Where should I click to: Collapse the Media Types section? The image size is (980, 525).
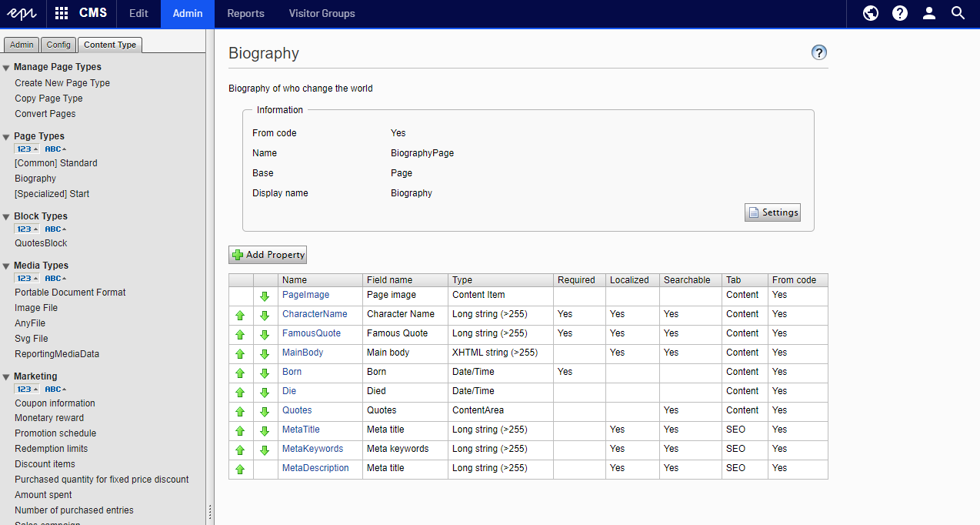[6, 266]
